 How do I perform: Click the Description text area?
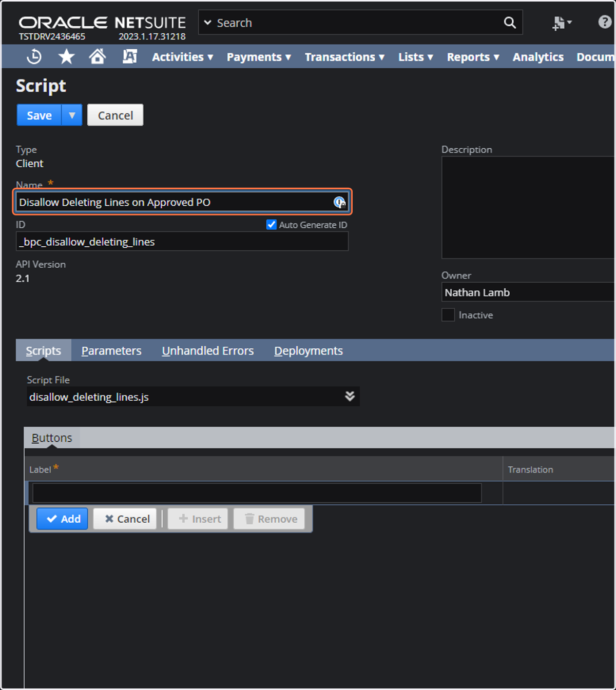(x=528, y=208)
